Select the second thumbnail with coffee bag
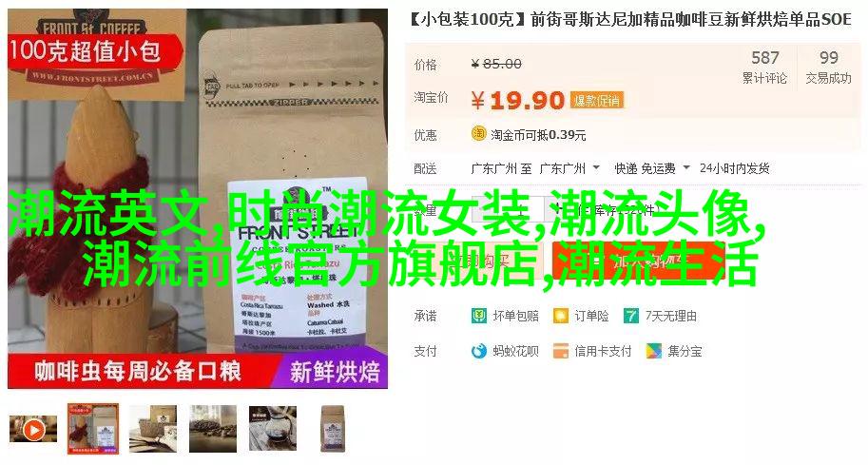868x465 pixels. (x=93, y=429)
